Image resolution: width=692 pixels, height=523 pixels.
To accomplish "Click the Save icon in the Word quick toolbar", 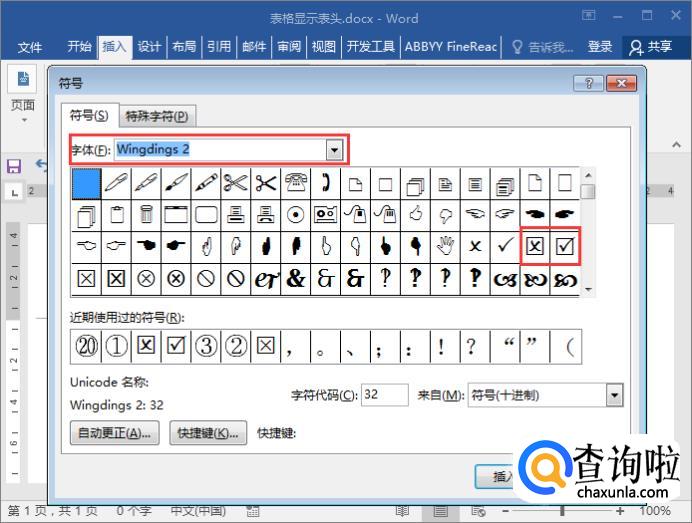I will (14, 166).
